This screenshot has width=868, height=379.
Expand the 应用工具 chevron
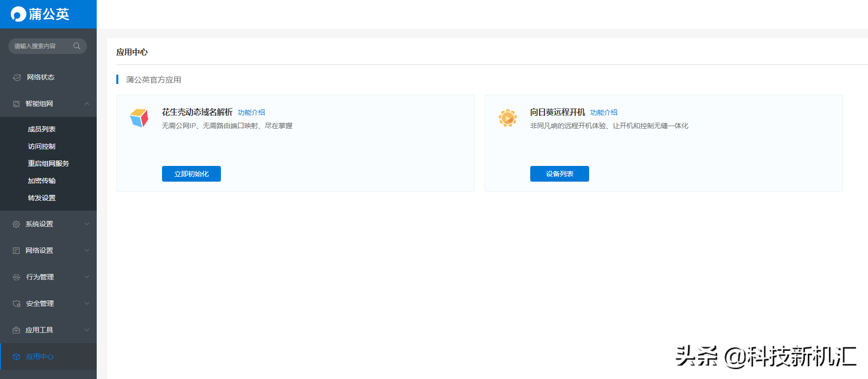[87, 330]
